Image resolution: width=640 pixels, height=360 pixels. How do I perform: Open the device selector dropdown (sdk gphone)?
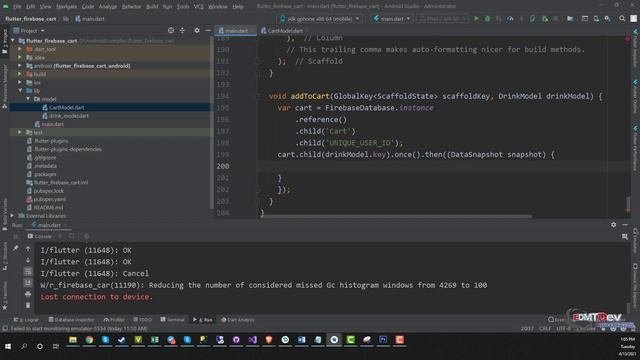320,19
